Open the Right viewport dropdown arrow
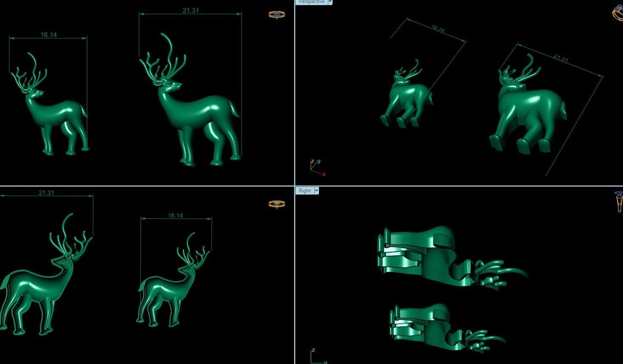Image resolution: width=623 pixels, height=364 pixels. tap(316, 191)
